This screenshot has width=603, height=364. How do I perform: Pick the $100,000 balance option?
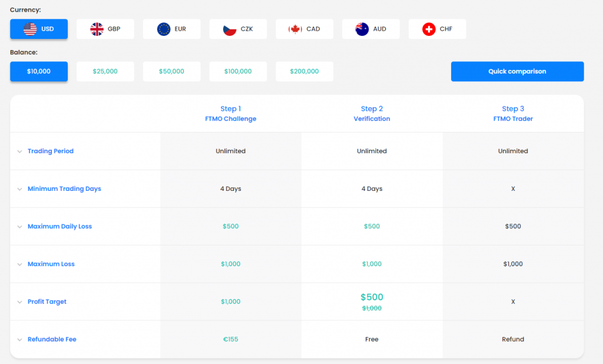pos(238,71)
